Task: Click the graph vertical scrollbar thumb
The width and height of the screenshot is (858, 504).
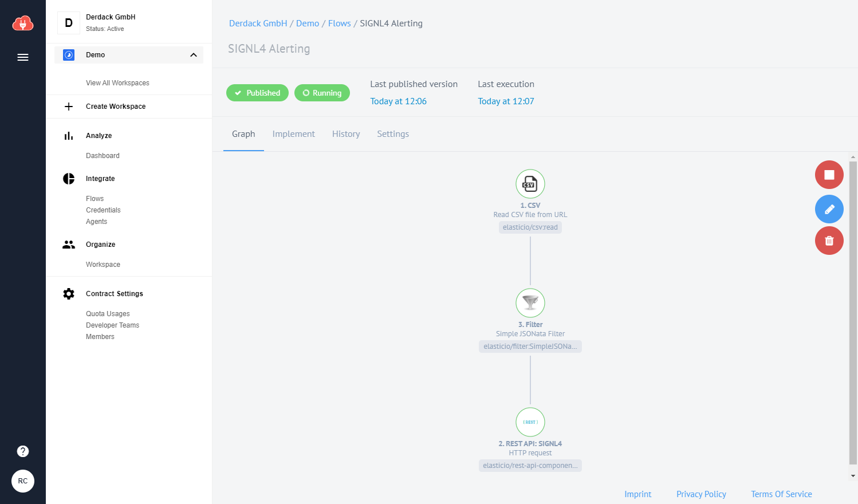Action: coord(853,313)
